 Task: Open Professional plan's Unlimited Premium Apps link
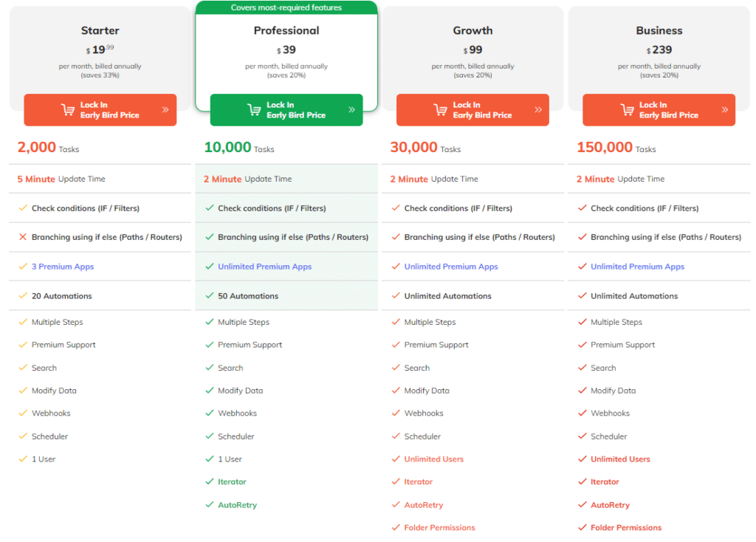pos(264,267)
